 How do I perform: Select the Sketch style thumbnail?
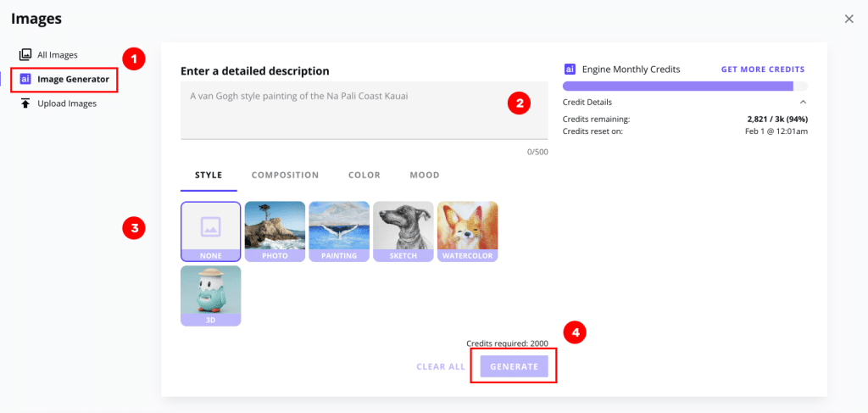(x=403, y=232)
